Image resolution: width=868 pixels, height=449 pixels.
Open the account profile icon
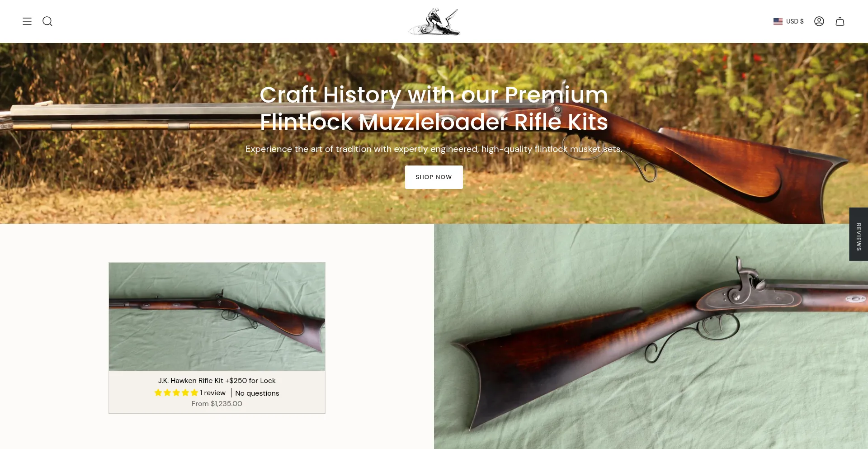tap(819, 21)
